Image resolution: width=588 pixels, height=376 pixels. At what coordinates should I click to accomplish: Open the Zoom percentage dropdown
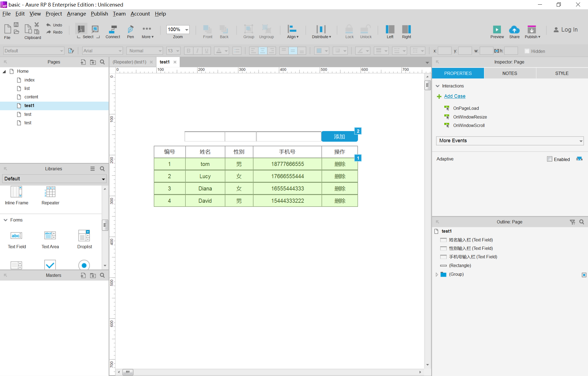[x=187, y=29]
